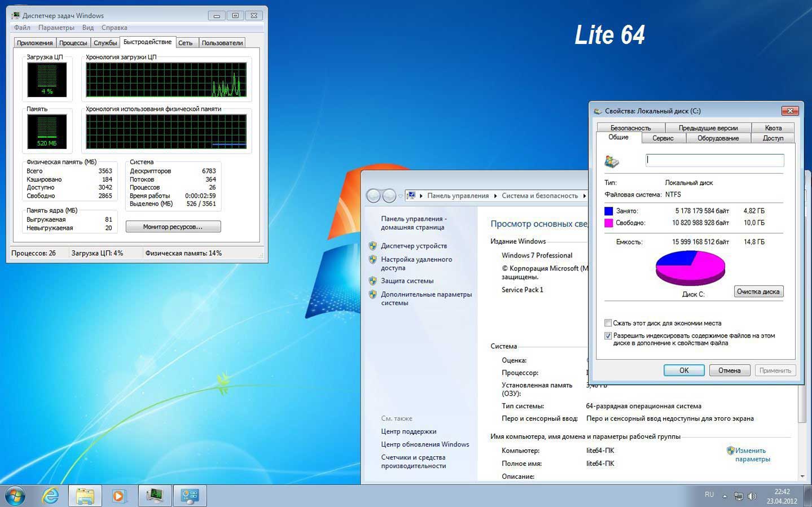812x507 pixels.
Task: Open the Параметры menu in Task Manager
Action: [56, 28]
